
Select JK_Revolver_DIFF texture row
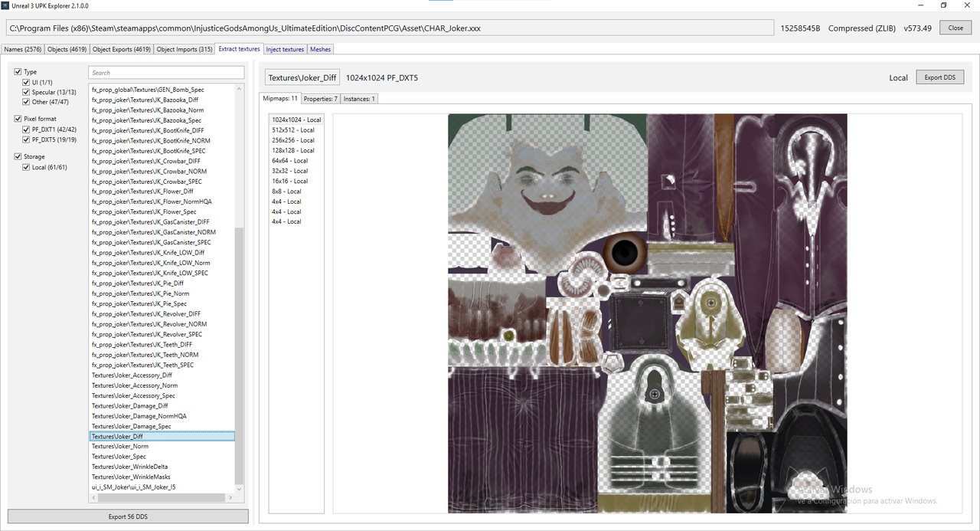click(x=162, y=313)
